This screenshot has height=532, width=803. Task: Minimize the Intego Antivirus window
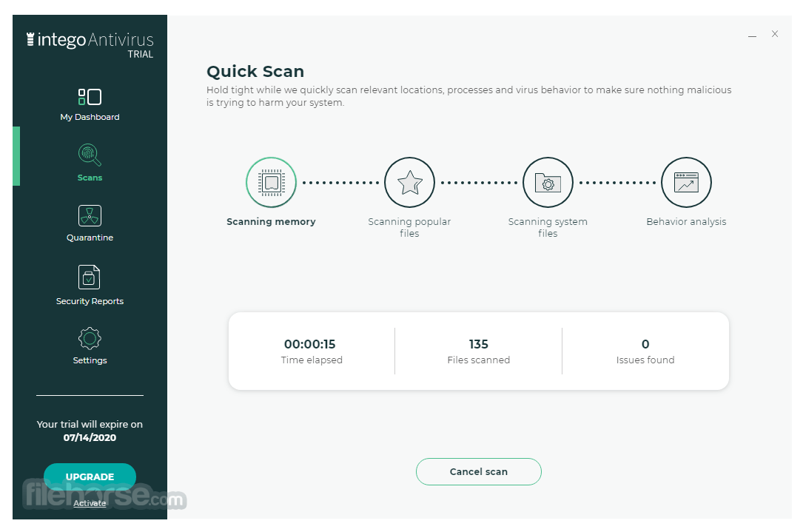pos(752,36)
